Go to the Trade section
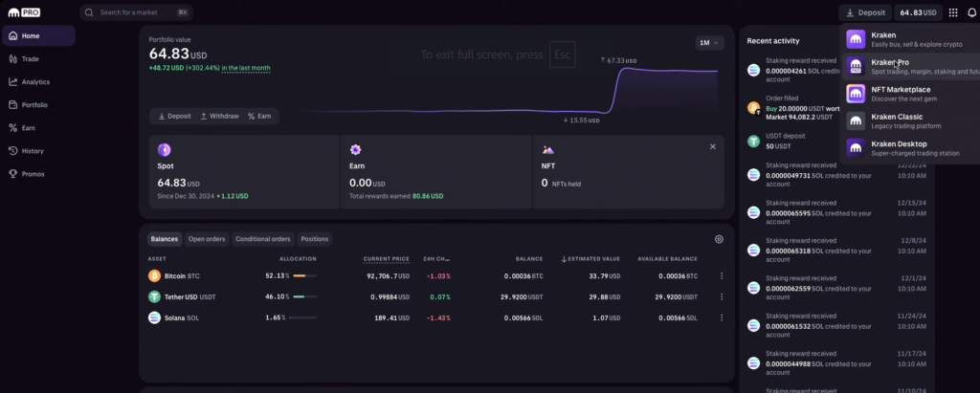Image resolution: width=980 pixels, height=393 pixels. click(x=38, y=58)
